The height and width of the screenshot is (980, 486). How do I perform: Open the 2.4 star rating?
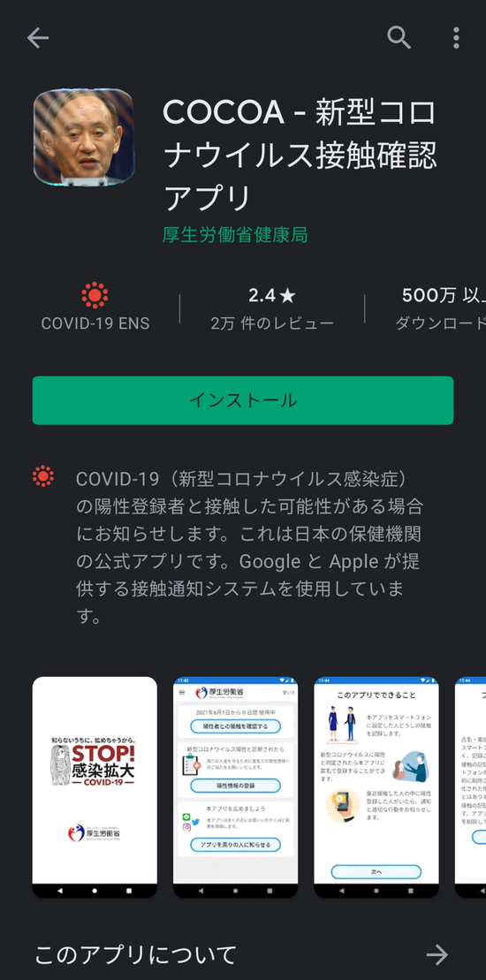[272, 296]
